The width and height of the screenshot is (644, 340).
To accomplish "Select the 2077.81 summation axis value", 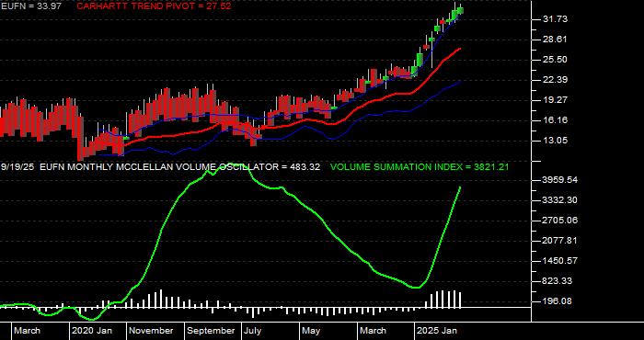I will click(x=560, y=241).
